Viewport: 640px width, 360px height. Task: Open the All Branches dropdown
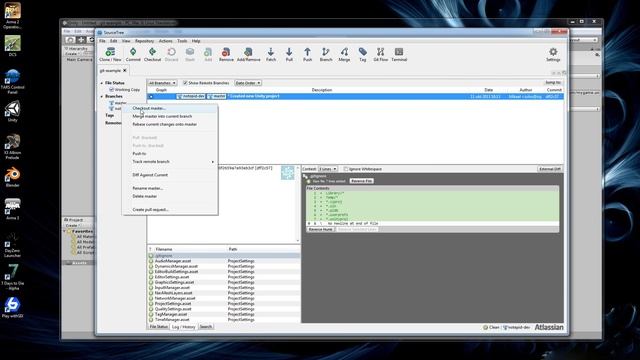162,83
